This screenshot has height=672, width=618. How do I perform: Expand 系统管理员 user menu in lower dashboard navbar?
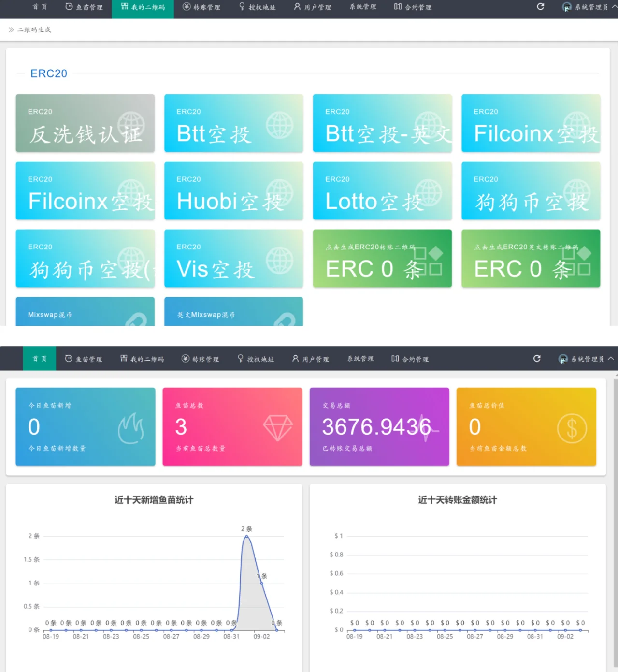coord(586,359)
